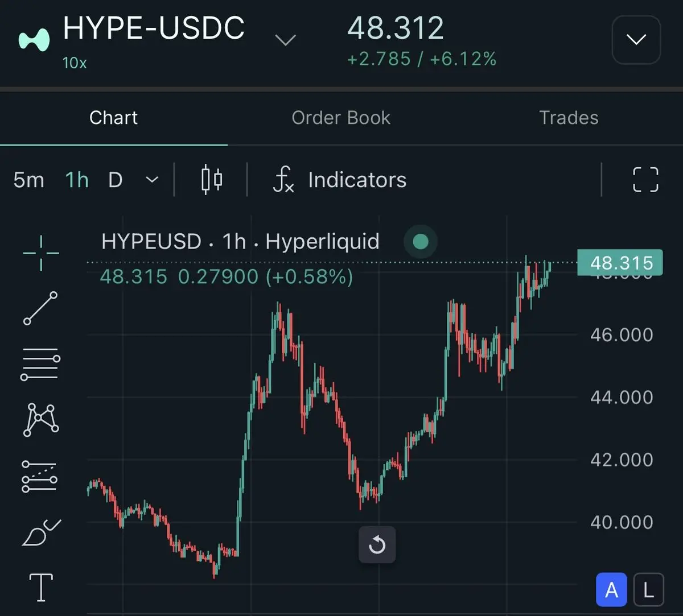The height and width of the screenshot is (616, 683).
Task: Click the Hyperliquid HYPE logo icon
Action: 34,40
